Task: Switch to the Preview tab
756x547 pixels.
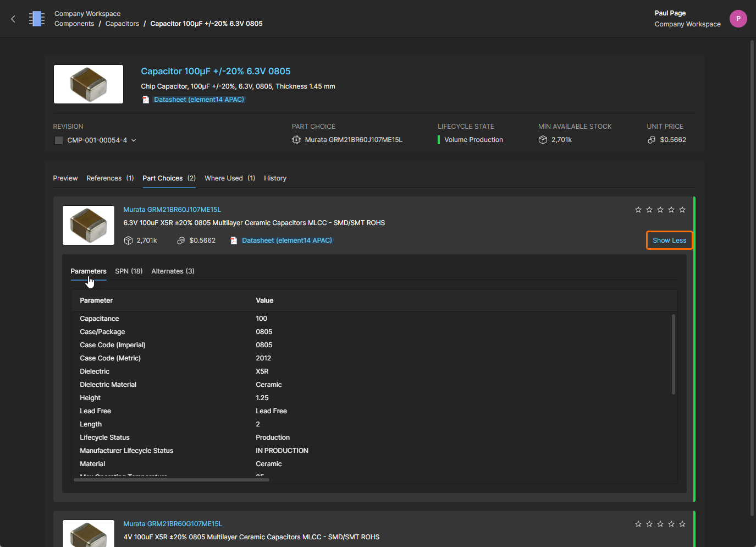Action: pos(65,178)
